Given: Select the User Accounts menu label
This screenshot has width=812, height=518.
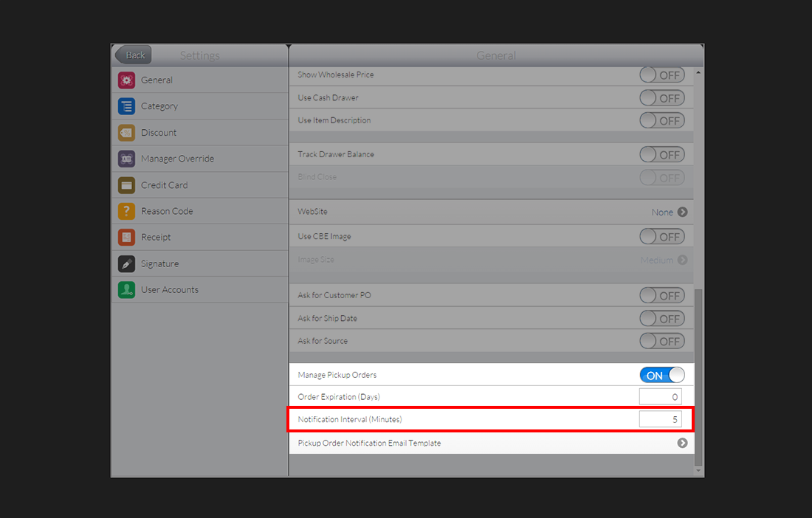Looking at the screenshot, I should (170, 290).
